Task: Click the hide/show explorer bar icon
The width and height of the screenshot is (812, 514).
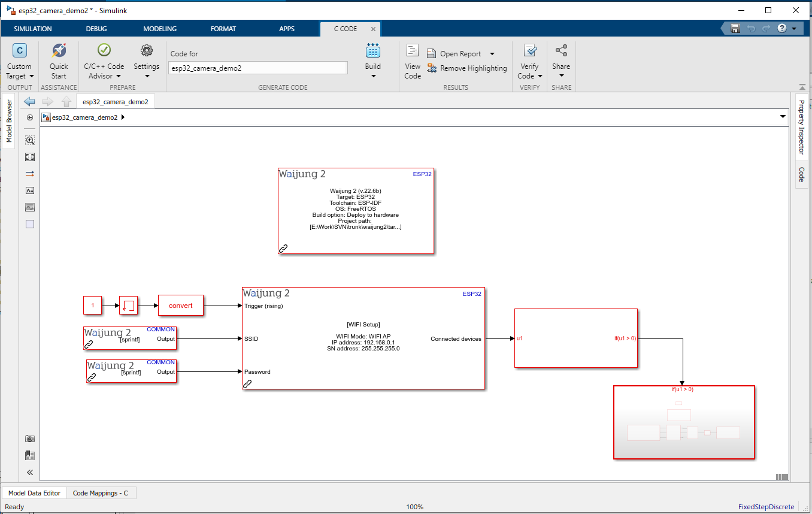Action: click(30, 117)
